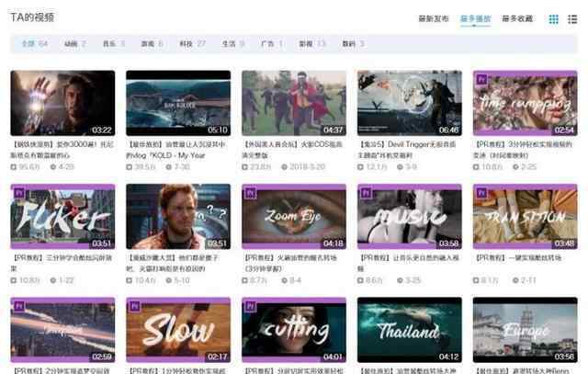Filter videos by 影视 13 category
The image size is (588, 374).
pyautogui.click(x=312, y=43)
